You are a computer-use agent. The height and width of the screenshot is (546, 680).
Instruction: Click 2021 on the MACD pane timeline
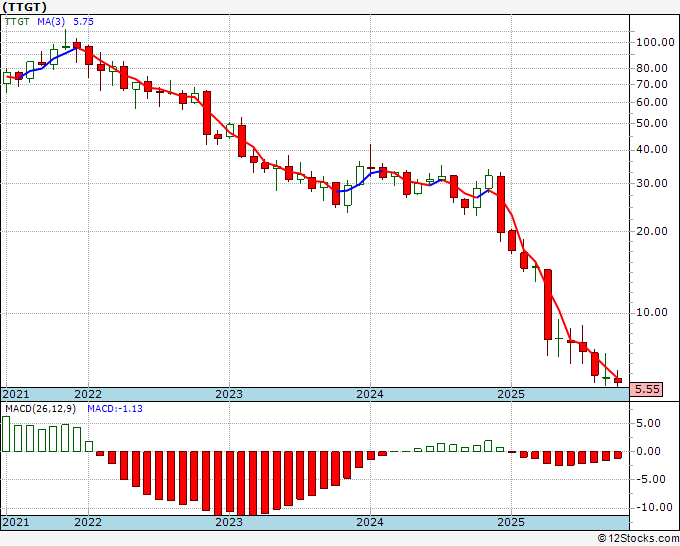pyautogui.click(x=16, y=522)
